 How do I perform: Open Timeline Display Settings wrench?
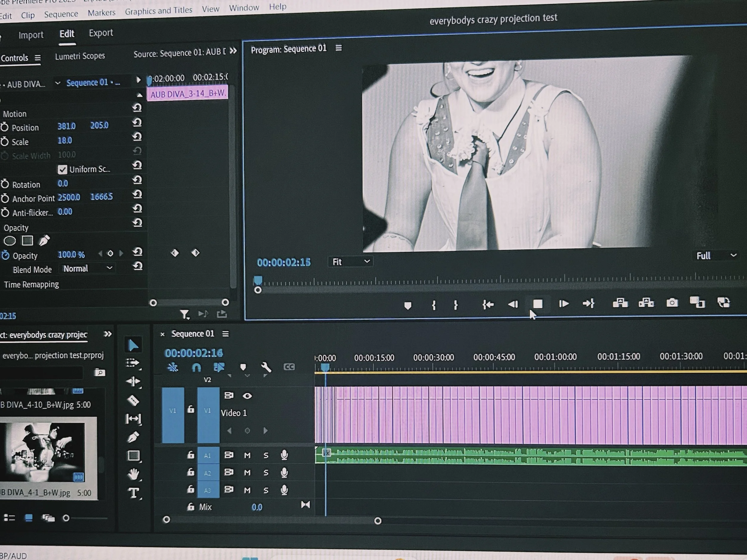(266, 367)
